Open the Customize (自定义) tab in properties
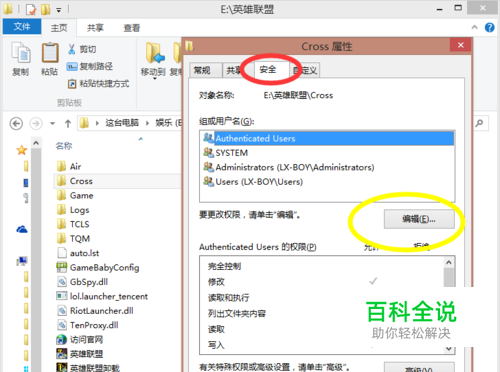The height and width of the screenshot is (372, 500). (x=306, y=70)
